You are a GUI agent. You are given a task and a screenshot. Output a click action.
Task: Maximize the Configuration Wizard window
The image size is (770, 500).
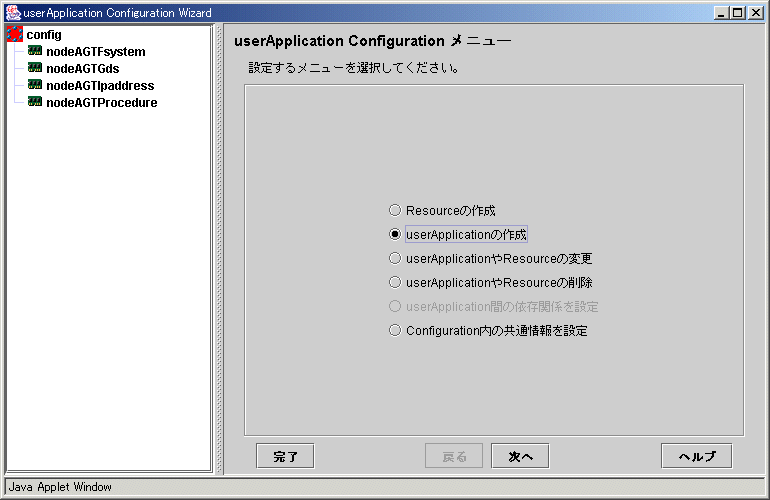pyautogui.click(x=738, y=13)
